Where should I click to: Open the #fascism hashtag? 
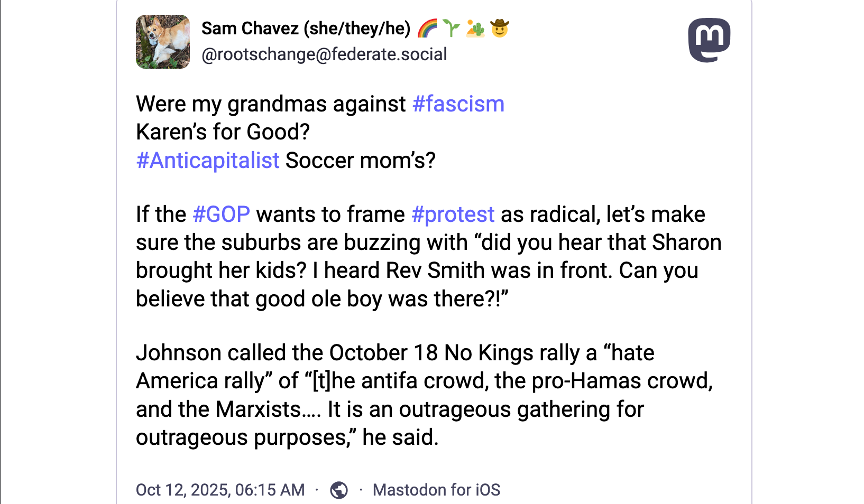[458, 104]
